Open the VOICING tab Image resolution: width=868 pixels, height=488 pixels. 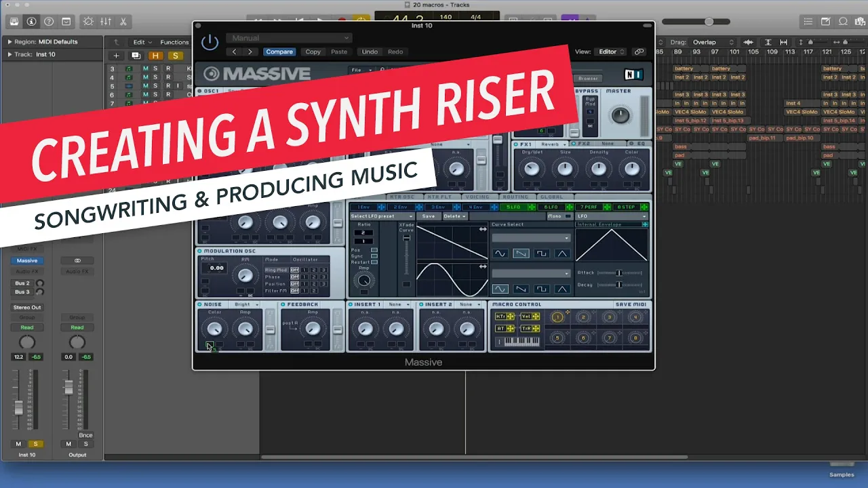477,197
